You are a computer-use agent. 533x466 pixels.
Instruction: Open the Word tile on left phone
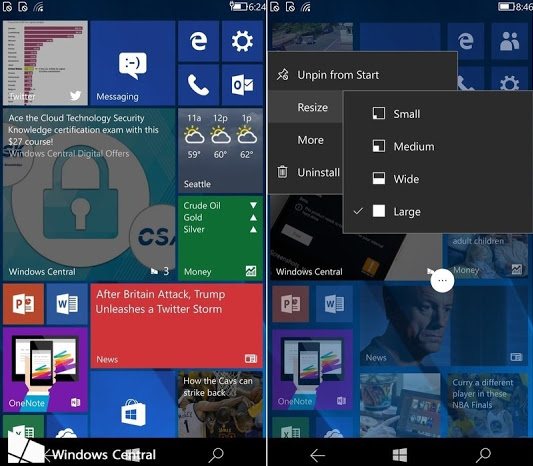click(67, 304)
